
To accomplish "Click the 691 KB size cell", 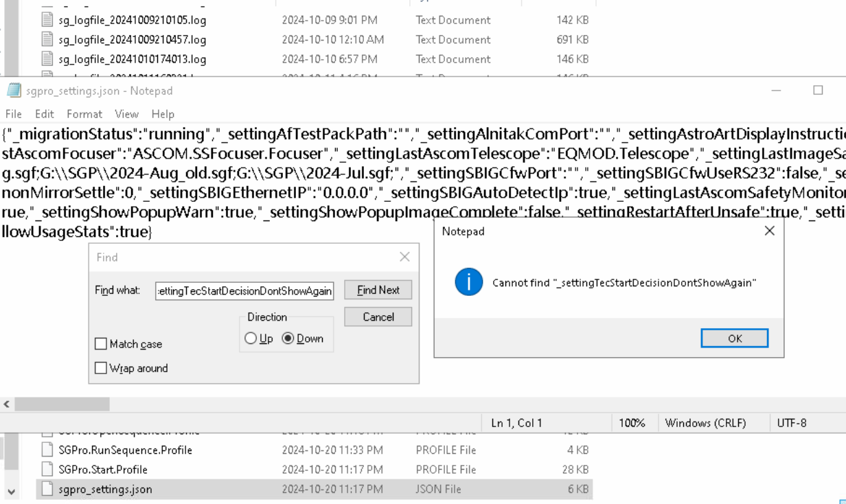I will click(x=573, y=39).
